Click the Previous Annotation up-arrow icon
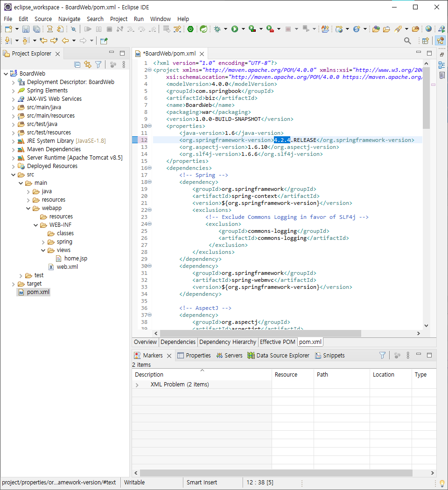The image size is (448, 490). (26, 41)
